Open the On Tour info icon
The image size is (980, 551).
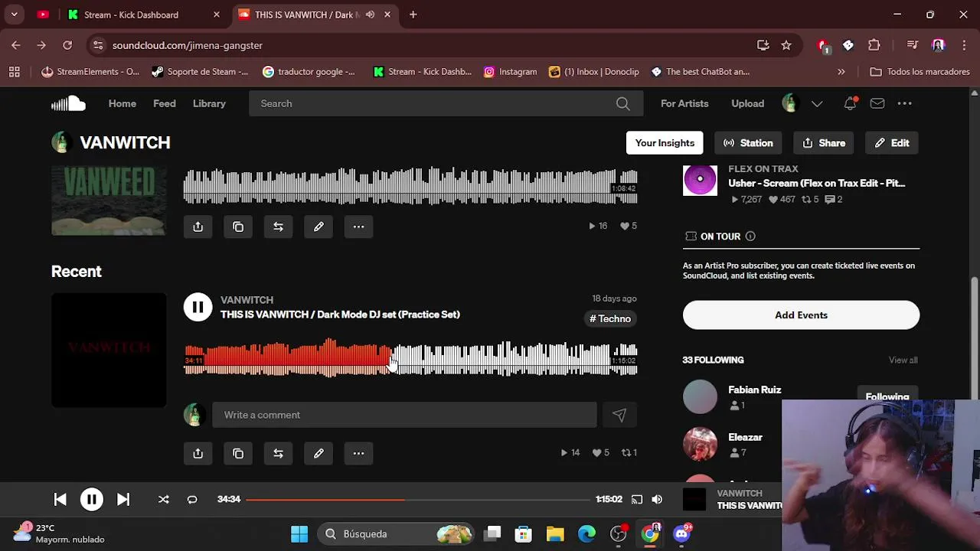point(750,236)
